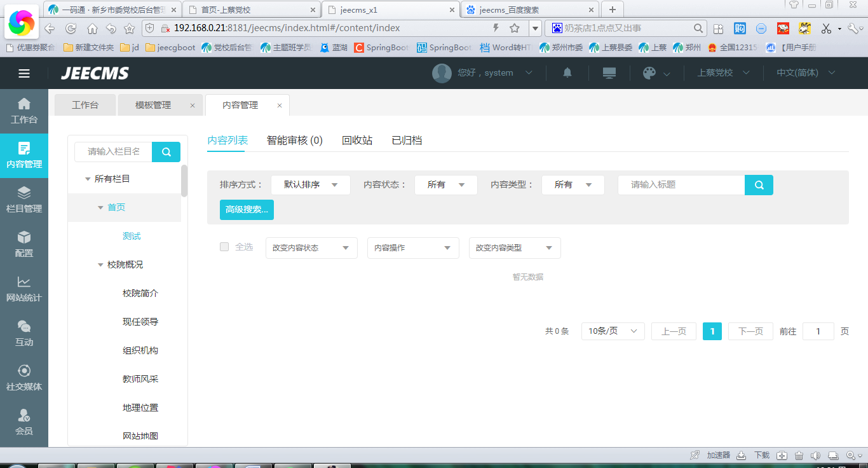Go to 社交媒体 sidebar icon
Screen dimensions: 868x468
click(x=24, y=378)
